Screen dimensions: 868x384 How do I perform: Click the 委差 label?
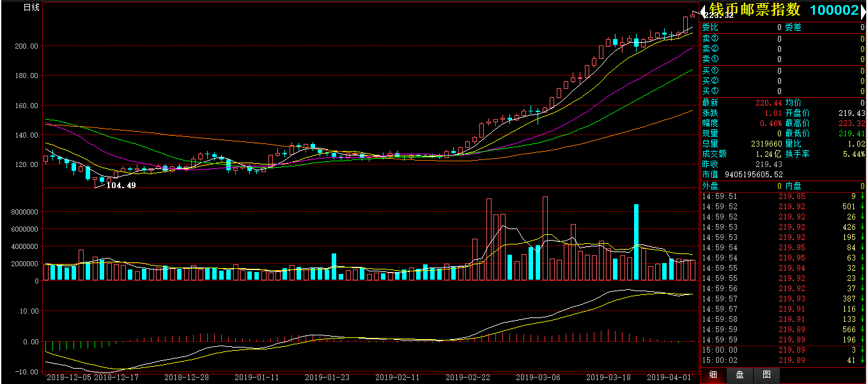[793, 28]
